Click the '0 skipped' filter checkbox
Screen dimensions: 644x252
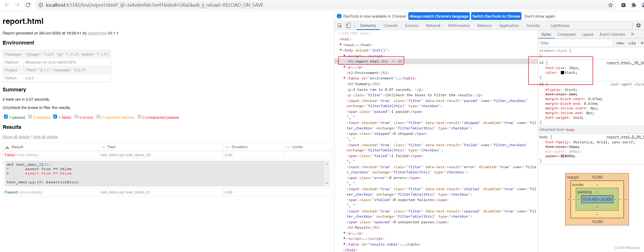tap(30, 117)
